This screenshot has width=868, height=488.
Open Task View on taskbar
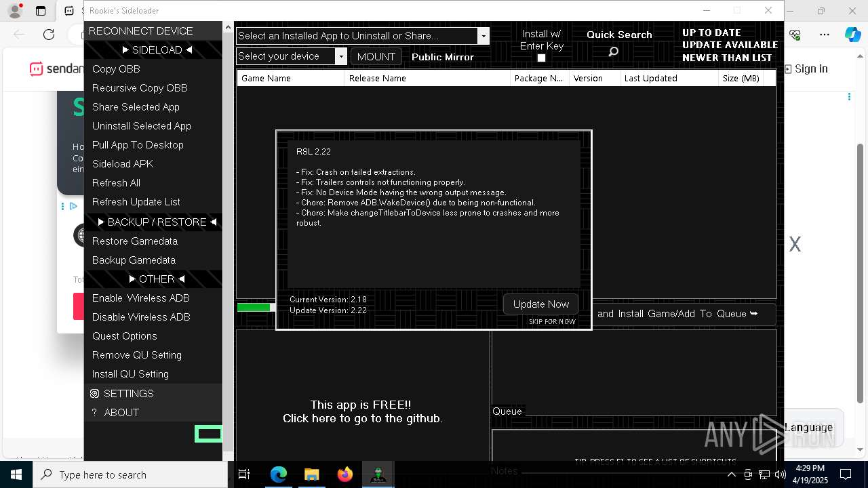[x=244, y=474]
